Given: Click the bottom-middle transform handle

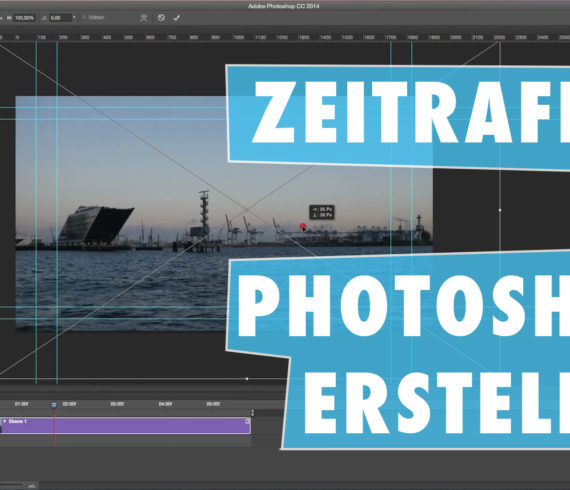Looking at the screenshot, I should (247, 379).
